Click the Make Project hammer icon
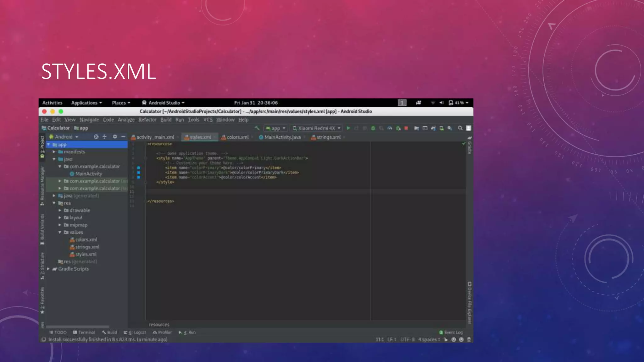The image size is (644, 362). tap(257, 128)
